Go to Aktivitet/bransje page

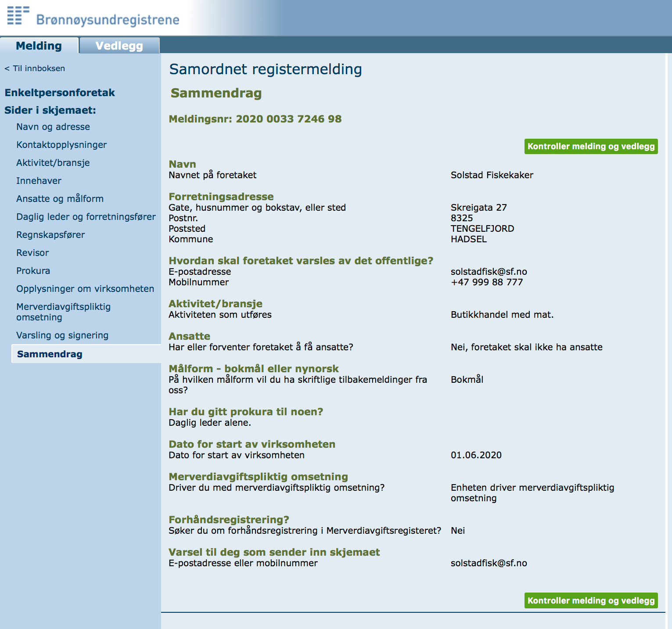coord(53,163)
